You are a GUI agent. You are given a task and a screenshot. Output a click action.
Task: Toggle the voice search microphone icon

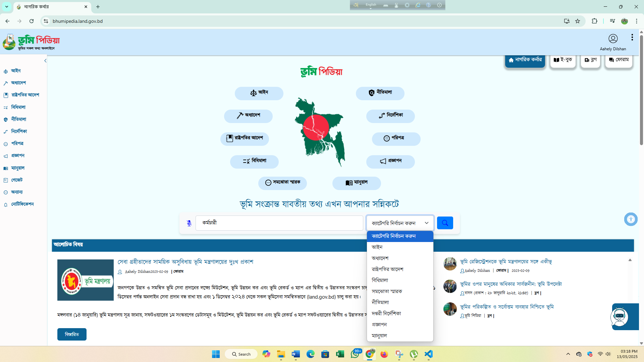pyautogui.click(x=189, y=223)
